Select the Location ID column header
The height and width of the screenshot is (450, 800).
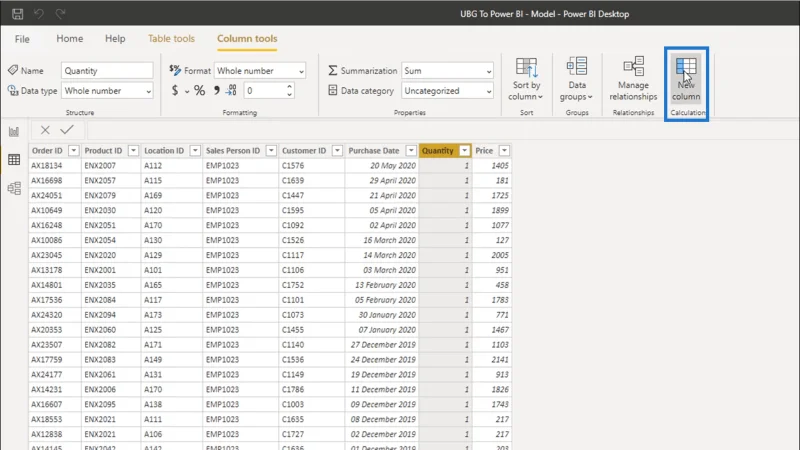164,151
